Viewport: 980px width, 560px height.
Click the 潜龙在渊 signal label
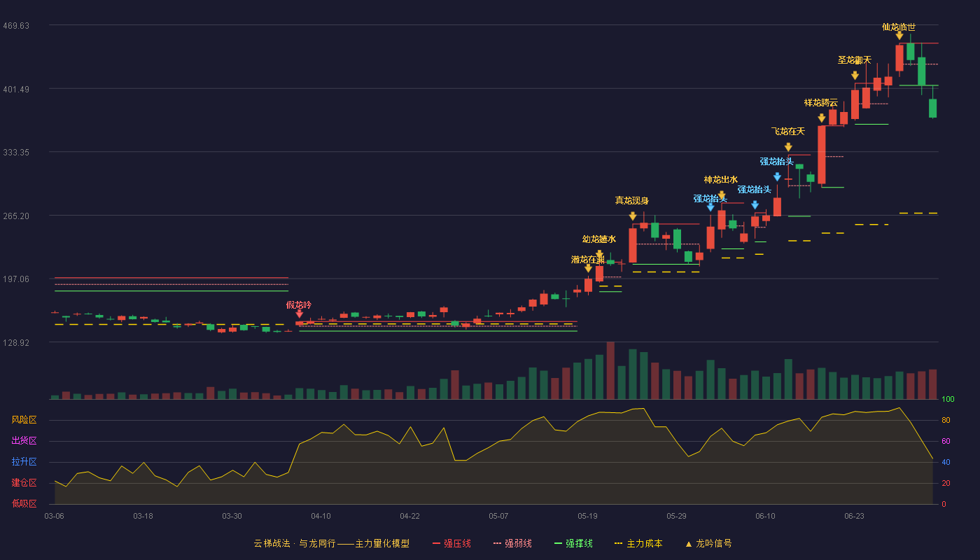point(588,260)
